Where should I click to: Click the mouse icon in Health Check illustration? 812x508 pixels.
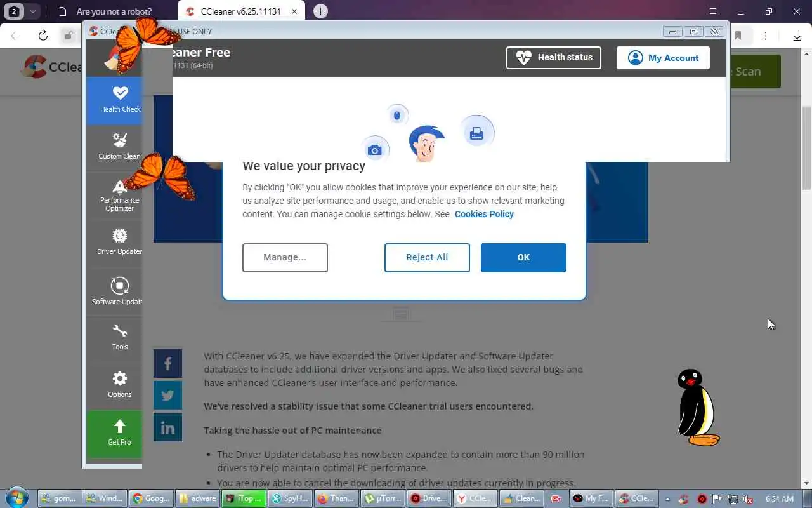(398, 115)
